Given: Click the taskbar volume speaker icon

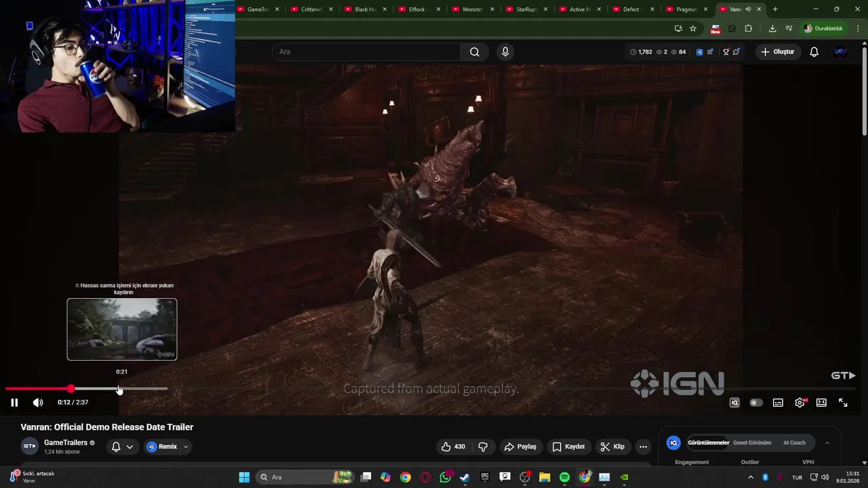Looking at the screenshot, I should pos(825,477).
